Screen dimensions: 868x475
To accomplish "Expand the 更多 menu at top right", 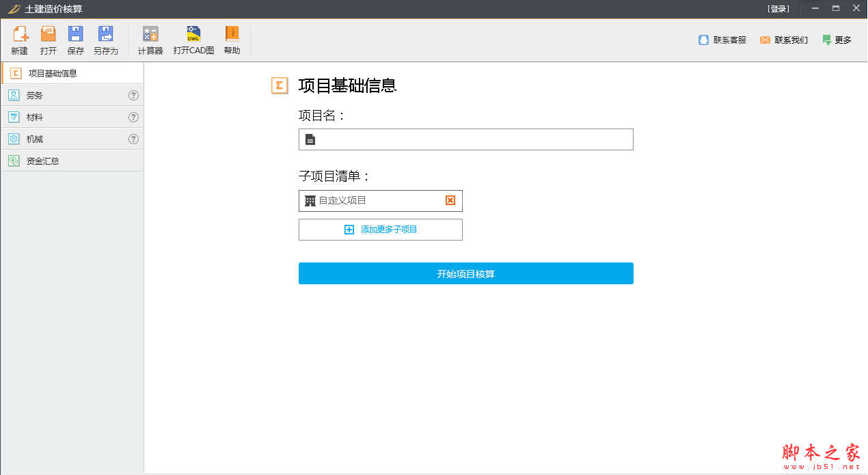I will [x=837, y=40].
